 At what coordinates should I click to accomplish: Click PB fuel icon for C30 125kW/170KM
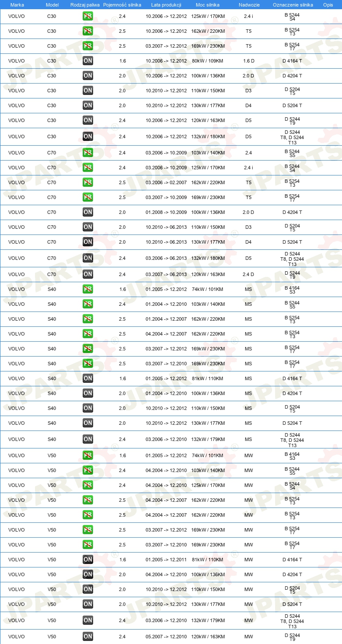coord(88,16)
